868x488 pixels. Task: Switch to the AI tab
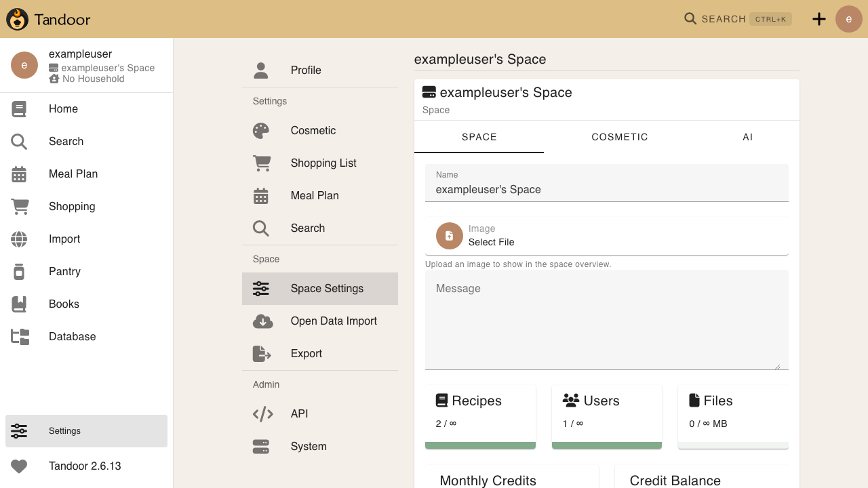point(747,137)
